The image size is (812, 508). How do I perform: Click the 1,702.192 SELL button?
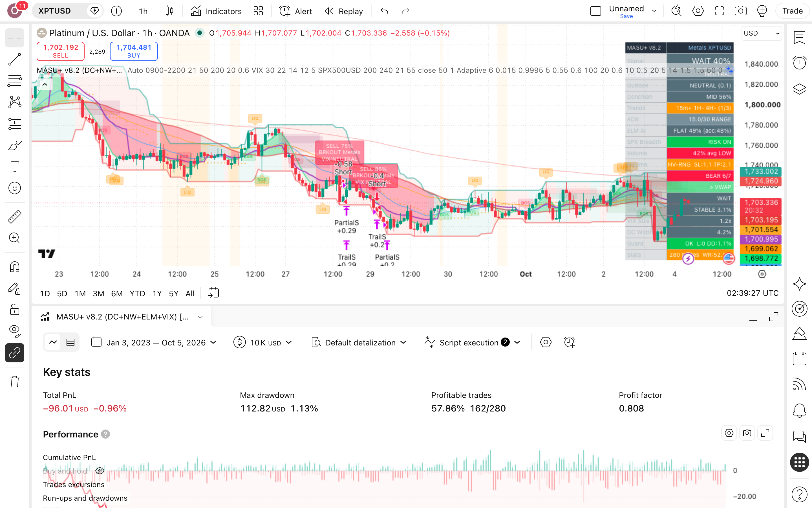coord(60,51)
